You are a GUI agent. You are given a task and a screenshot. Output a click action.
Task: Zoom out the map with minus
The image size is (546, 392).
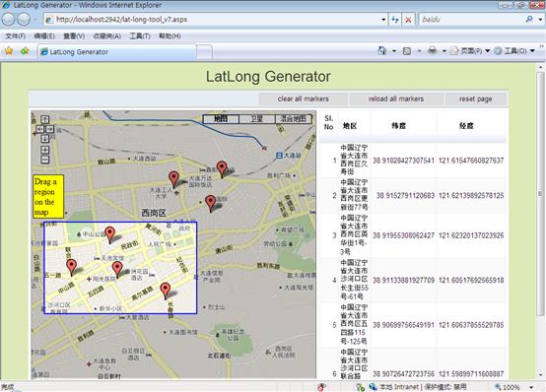45,160
